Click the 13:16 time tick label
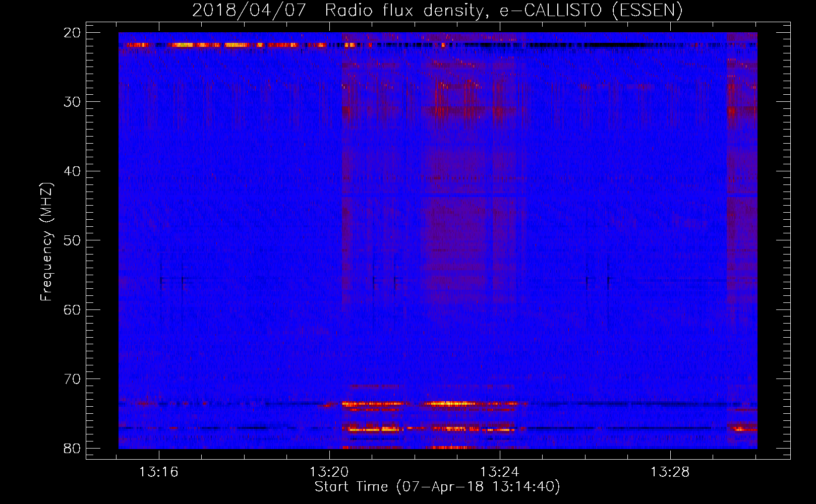816x504 pixels. click(x=159, y=472)
